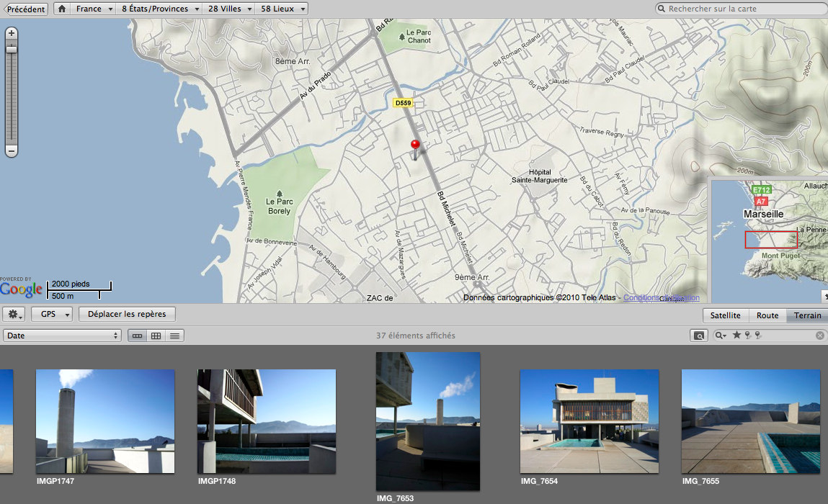Switch browser to filmstrip view
This screenshot has width=828, height=504.
(x=137, y=336)
